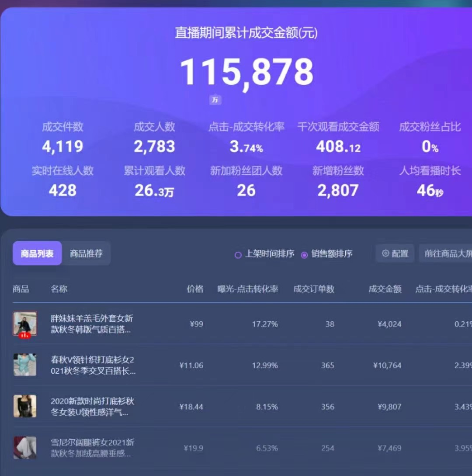The image size is (472, 476).
Task: Switch to the 商品列表 tab
Action: point(37,254)
